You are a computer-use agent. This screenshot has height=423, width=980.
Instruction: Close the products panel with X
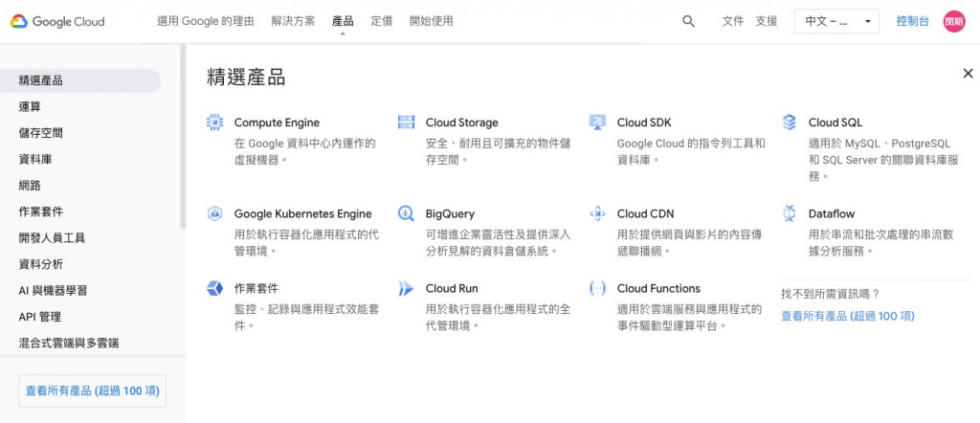[968, 74]
